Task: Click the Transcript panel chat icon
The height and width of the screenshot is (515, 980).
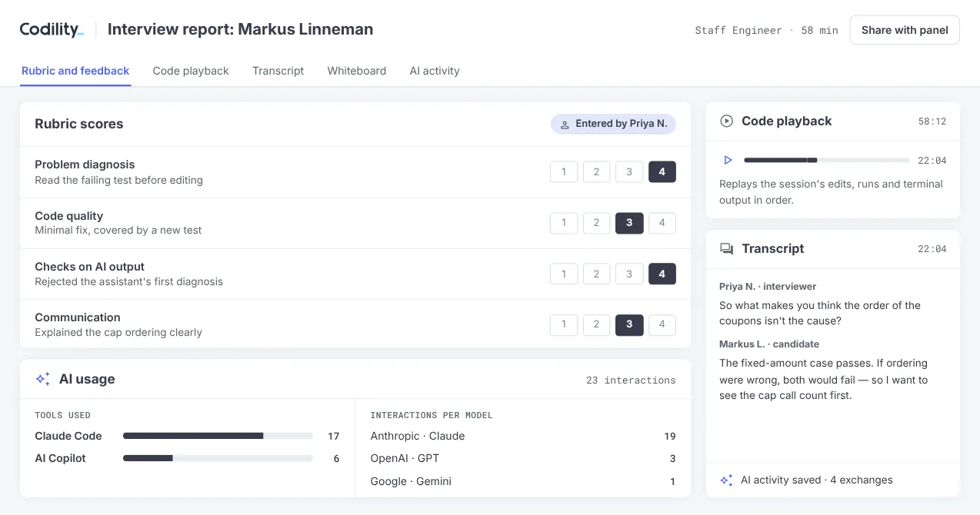Action: click(x=726, y=249)
